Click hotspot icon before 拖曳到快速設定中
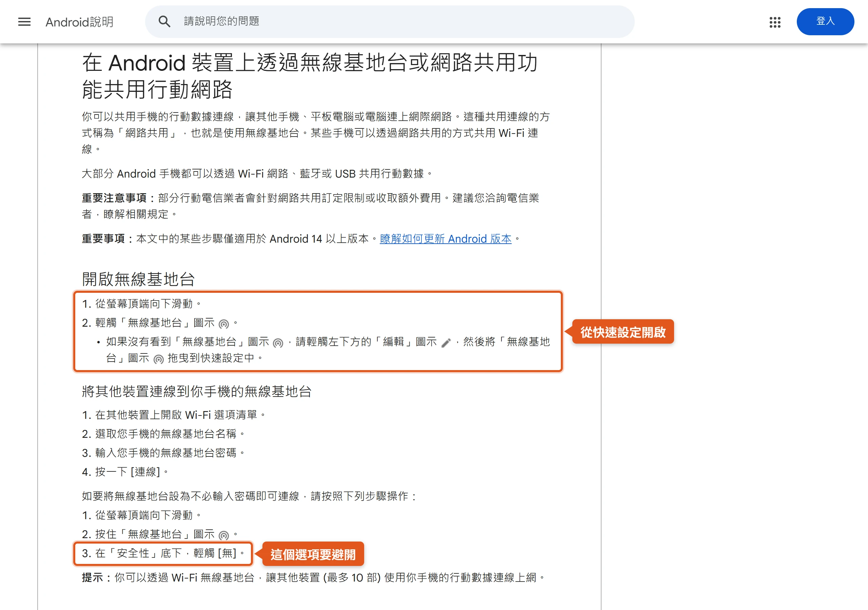The width and height of the screenshot is (868, 610). click(x=158, y=359)
